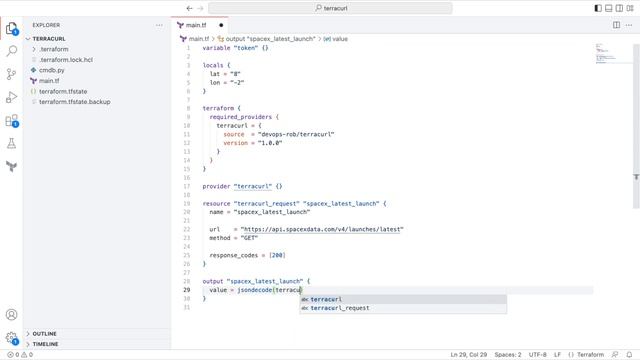640x360 pixels.
Task: Go forward with the right arrow
Action: (200, 8)
